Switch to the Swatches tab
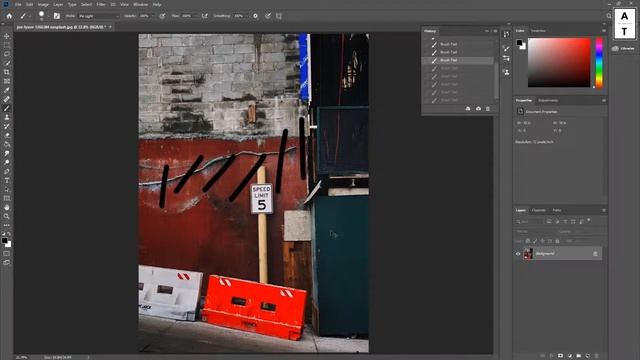 pos(538,31)
